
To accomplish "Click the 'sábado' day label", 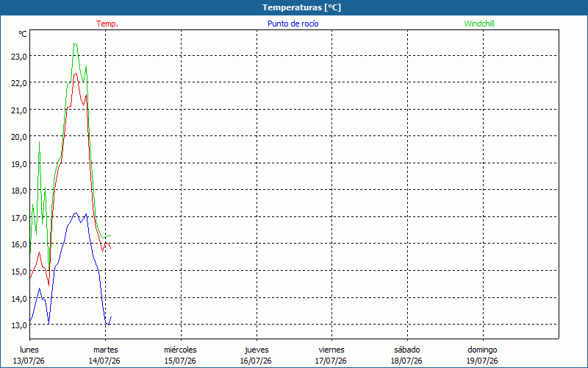I will tap(407, 350).
